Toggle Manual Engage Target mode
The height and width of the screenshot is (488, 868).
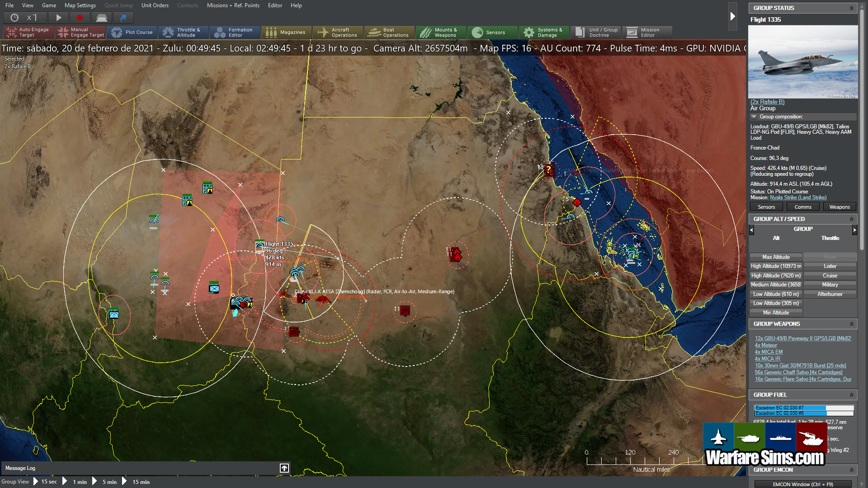[80, 32]
